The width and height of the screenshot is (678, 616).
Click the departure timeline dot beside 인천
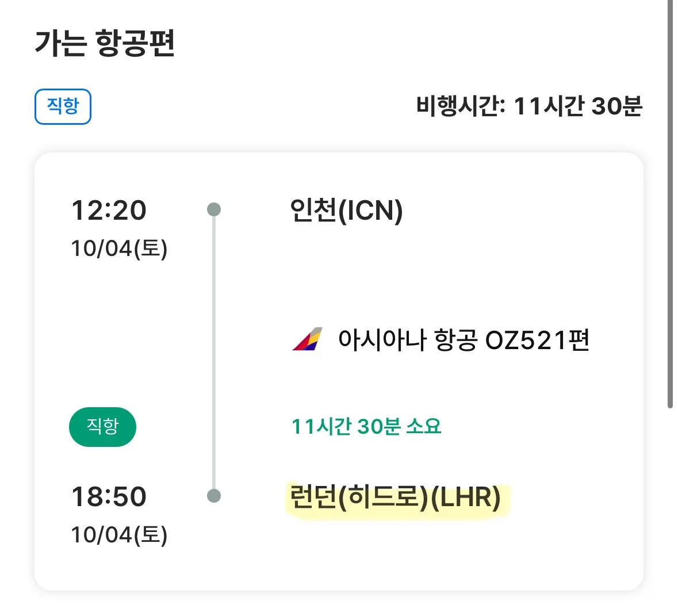point(214,209)
